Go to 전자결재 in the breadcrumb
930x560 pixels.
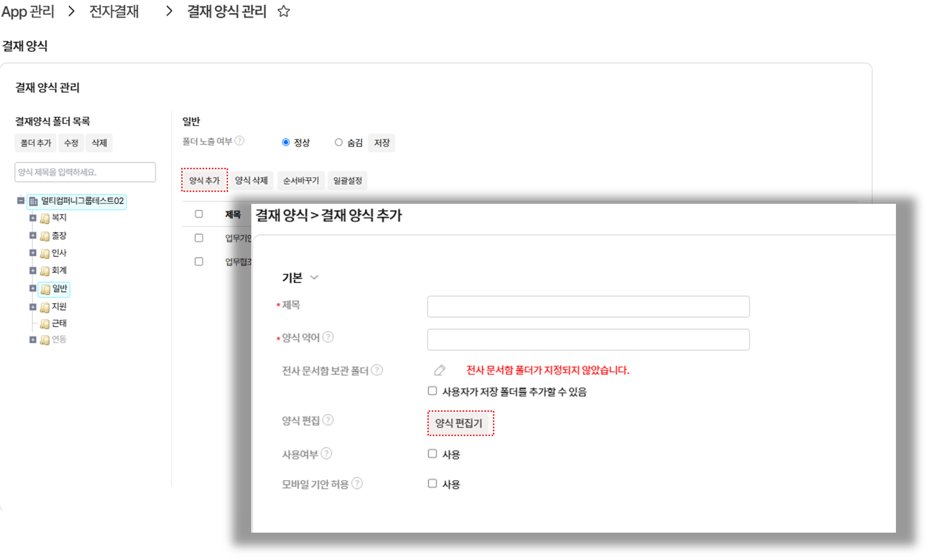point(114,11)
